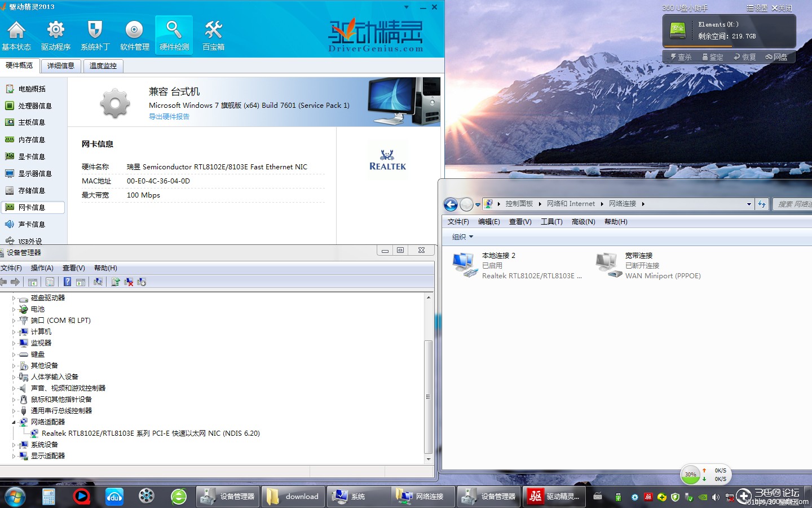The height and width of the screenshot is (508, 812).
Task: Click the volume speaker tray icon
Action: tap(716, 497)
